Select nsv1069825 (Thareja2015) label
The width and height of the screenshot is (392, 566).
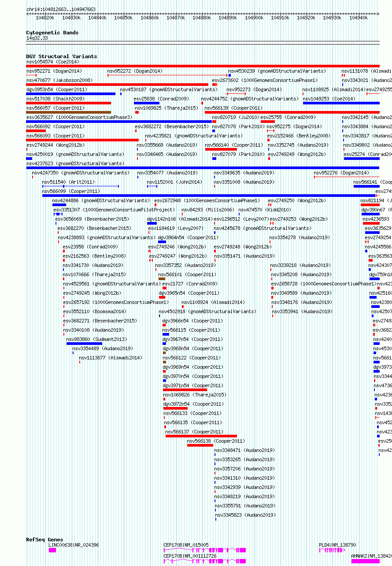[166, 108]
